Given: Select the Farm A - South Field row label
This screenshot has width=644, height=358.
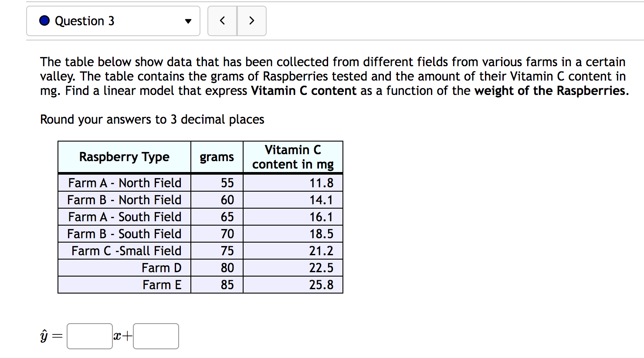Looking at the screenshot, I should [x=125, y=217].
